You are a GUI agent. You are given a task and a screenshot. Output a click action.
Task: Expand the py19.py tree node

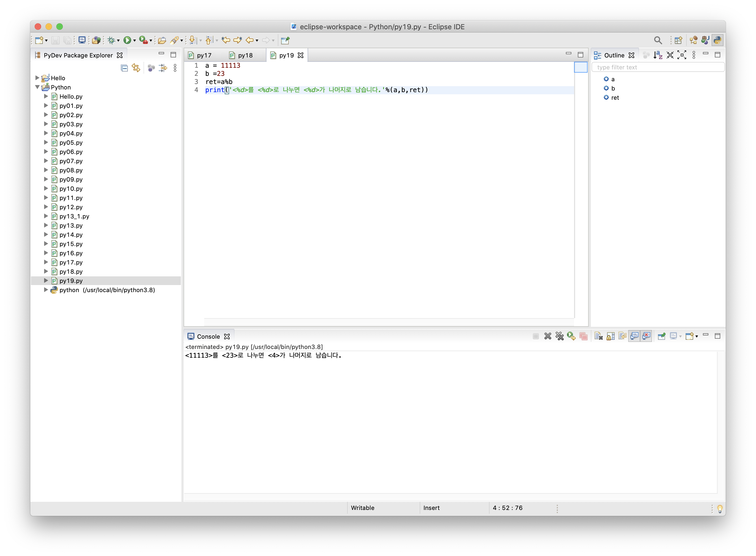[46, 280]
